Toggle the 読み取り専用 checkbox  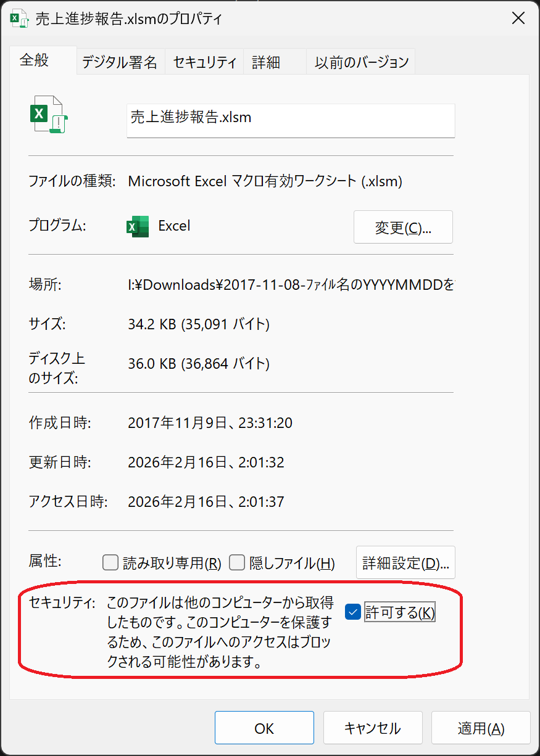110,562
